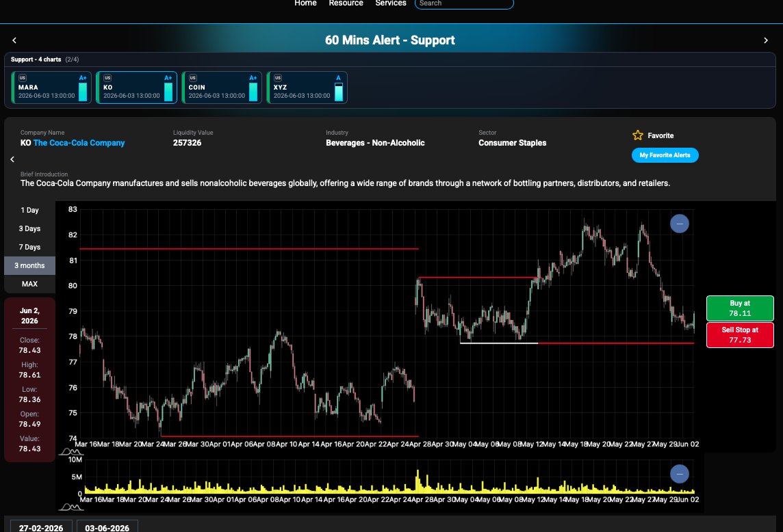Switch chart range to 7 Days
This screenshot has height=532, width=783.
coord(29,247)
